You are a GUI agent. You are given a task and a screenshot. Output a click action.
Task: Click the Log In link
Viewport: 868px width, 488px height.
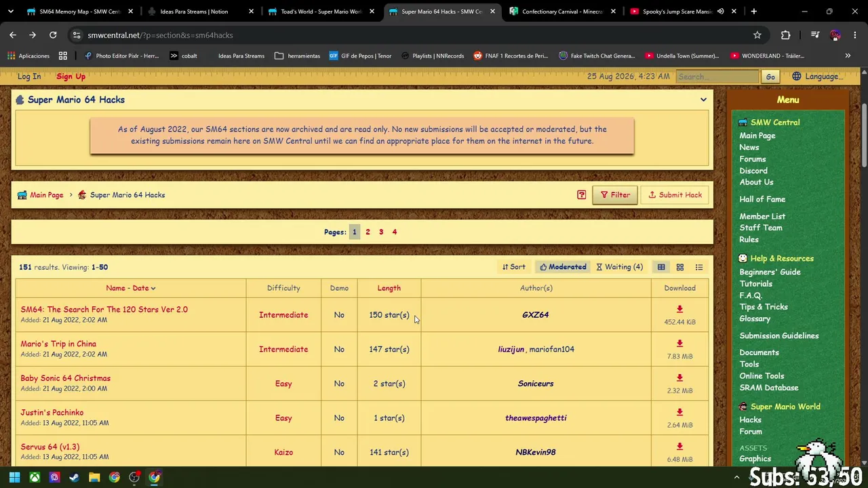pos(29,77)
